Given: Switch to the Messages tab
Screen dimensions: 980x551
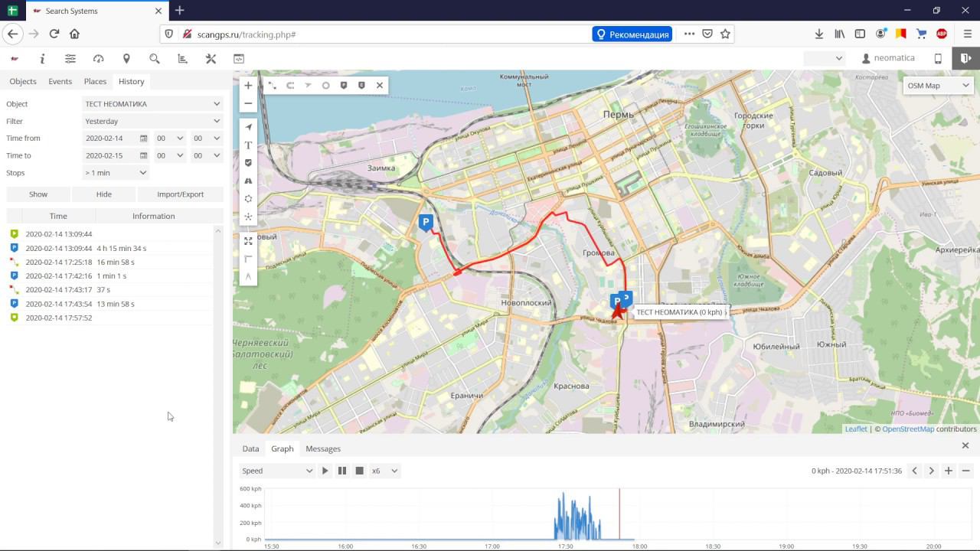Looking at the screenshot, I should click(x=323, y=448).
